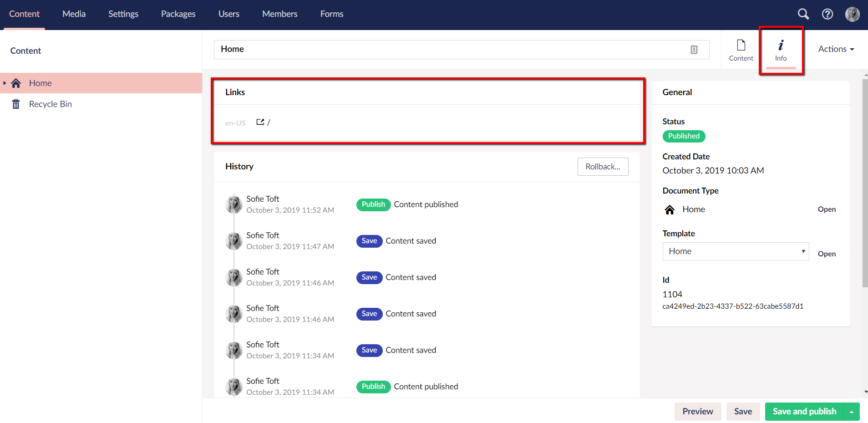
Task: Click Publish badge at 11:52 AM
Action: 373,204
